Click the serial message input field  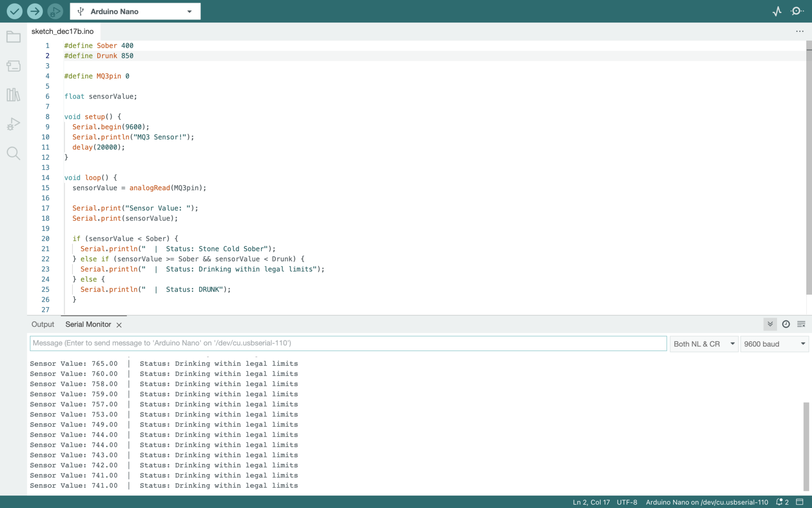tap(348, 343)
